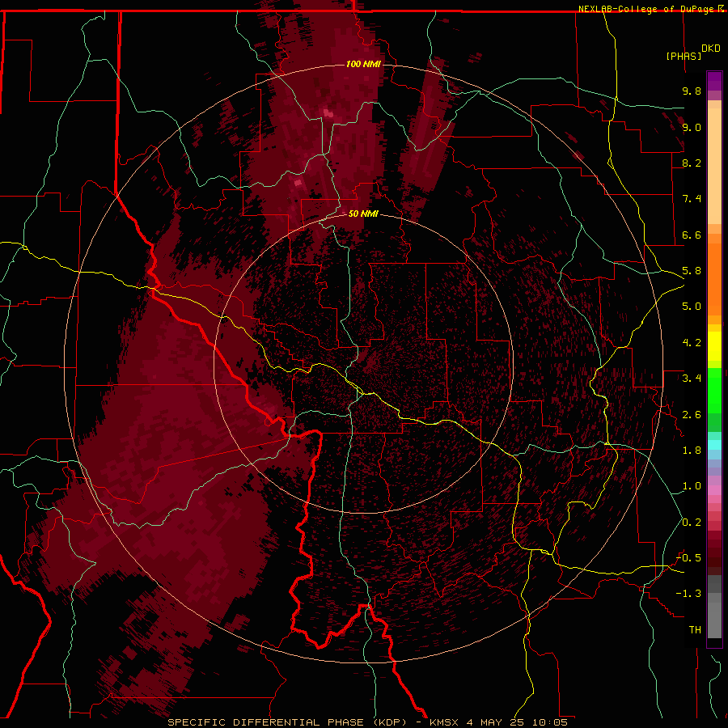Click the 5.0 legend value
728x728 pixels.
coord(692,307)
